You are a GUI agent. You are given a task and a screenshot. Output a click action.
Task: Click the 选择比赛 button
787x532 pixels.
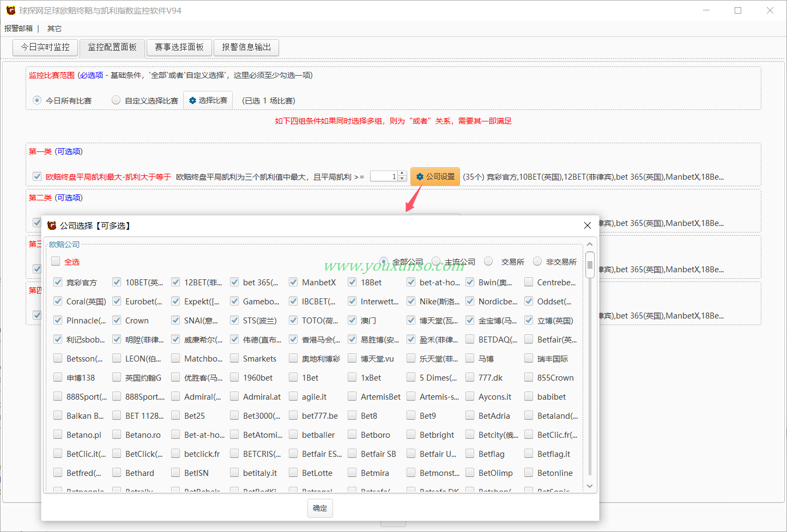point(208,101)
